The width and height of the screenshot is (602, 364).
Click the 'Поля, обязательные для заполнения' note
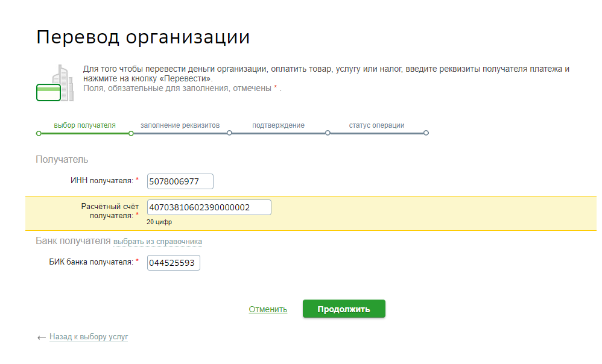[182, 88]
